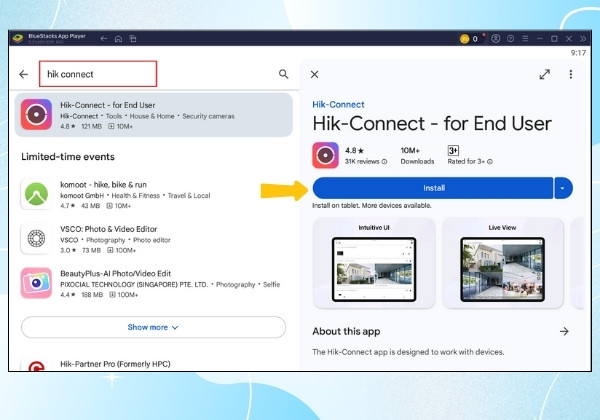Close the app details panel

315,74
